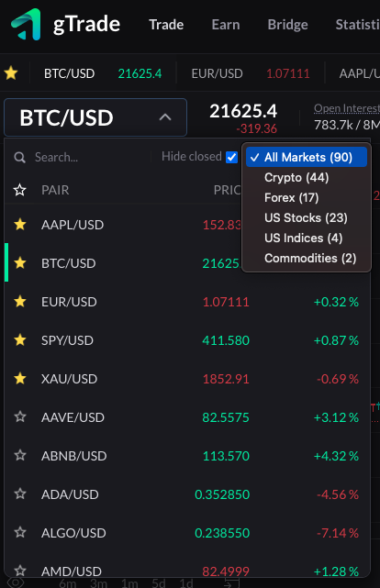The height and width of the screenshot is (588, 380).
Task: Uncheck the Hide closed checkbox
Action: point(232,157)
